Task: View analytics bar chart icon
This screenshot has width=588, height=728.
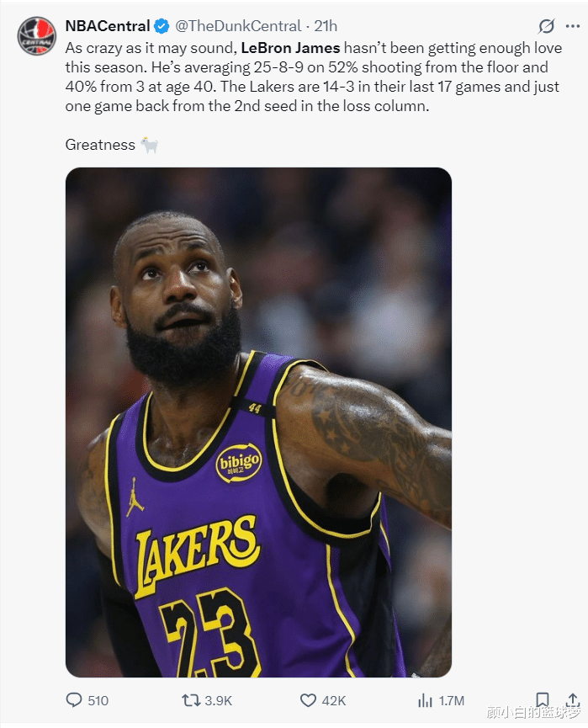Action: [425, 699]
